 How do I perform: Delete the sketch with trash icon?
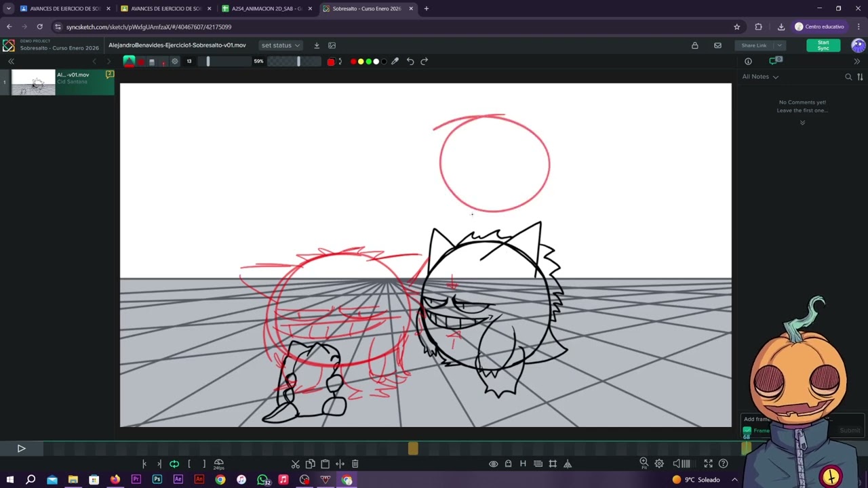355,464
